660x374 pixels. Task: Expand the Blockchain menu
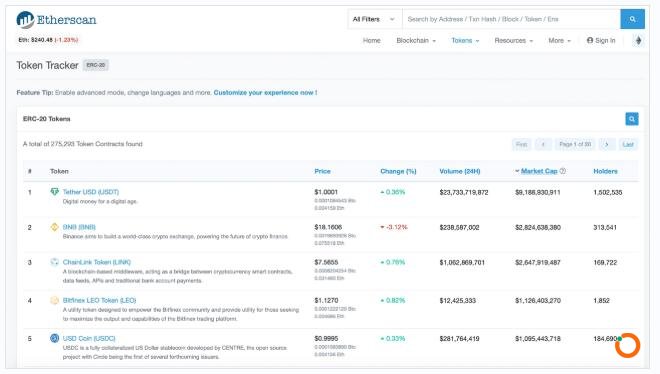pyautogui.click(x=416, y=40)
